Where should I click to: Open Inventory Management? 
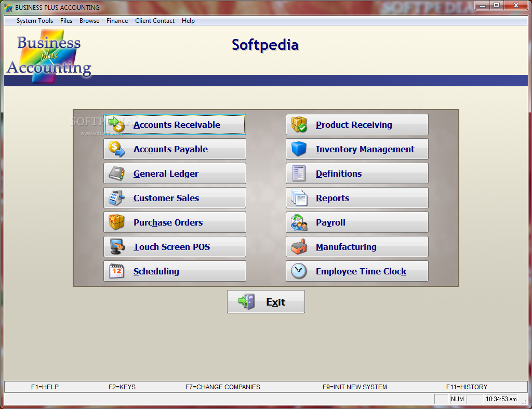[x=357, y=149]
